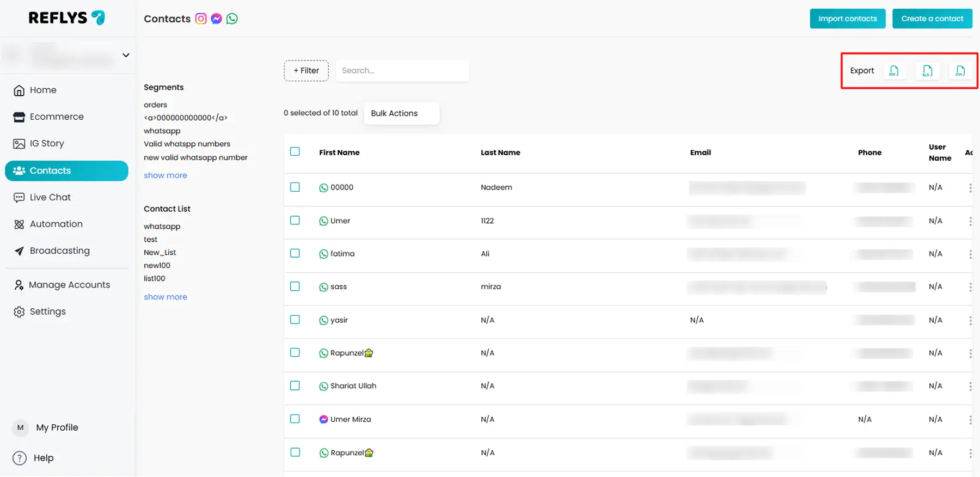
Task: Expand the account switcher chevron in sidebar
Action: (126, 55)
